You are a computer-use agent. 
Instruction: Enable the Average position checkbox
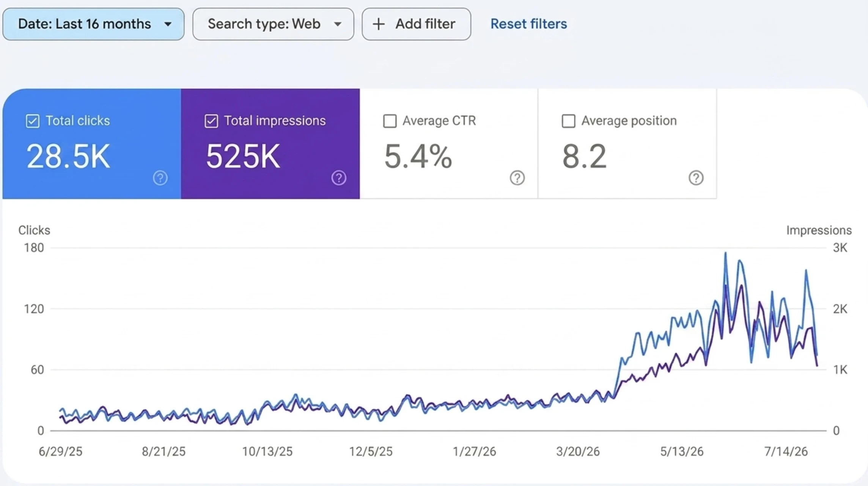[x=568, y=121]
